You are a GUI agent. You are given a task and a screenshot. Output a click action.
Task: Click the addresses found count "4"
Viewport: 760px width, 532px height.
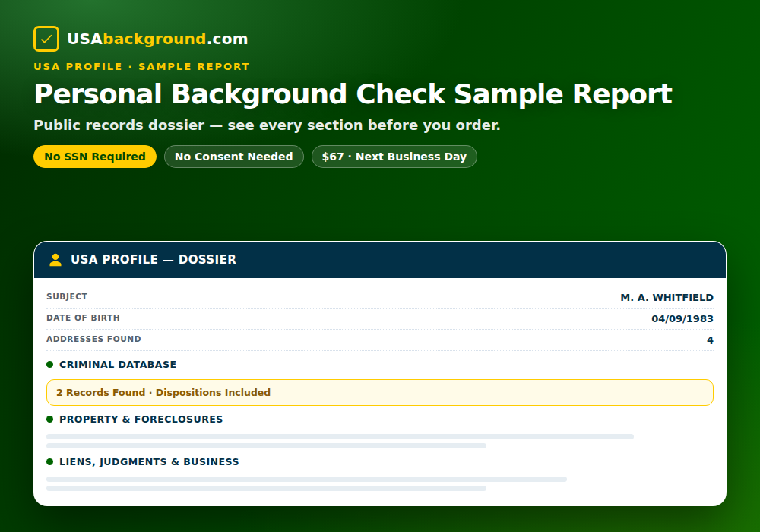tap(710, 340)
